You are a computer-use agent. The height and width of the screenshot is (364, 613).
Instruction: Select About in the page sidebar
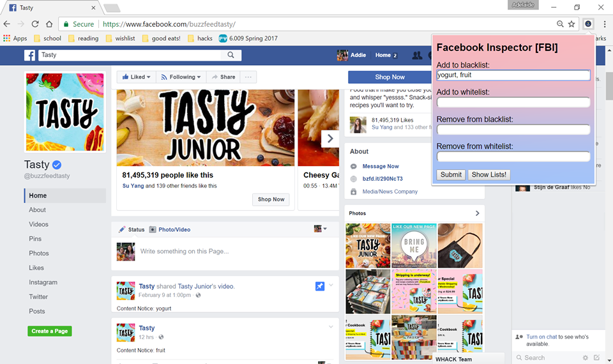37,210
